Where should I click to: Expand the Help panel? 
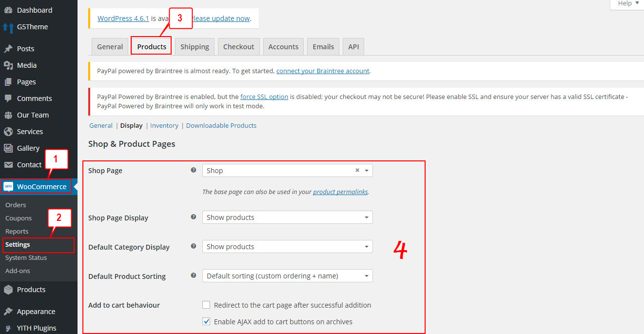(628, 3)
